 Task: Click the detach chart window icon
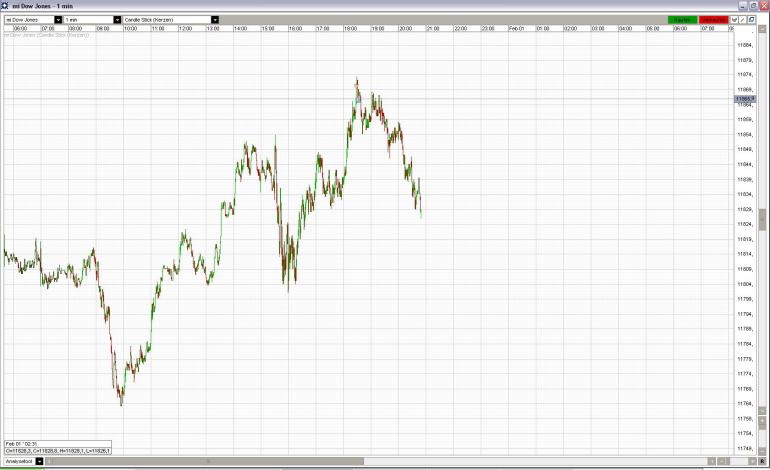pyautogui.click(x=751, y=20)
